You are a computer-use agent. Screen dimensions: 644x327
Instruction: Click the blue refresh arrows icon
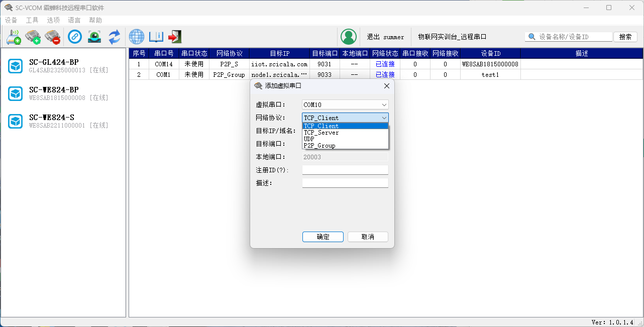(x=115, y=37)
